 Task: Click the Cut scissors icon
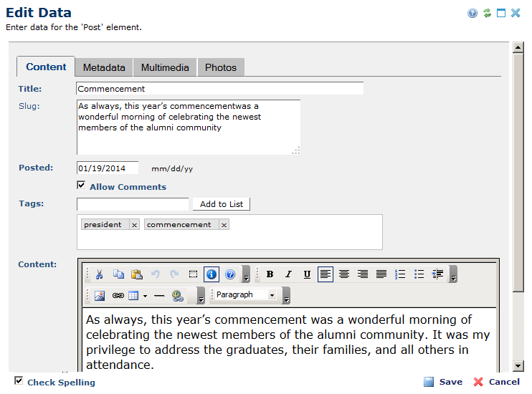99,274
